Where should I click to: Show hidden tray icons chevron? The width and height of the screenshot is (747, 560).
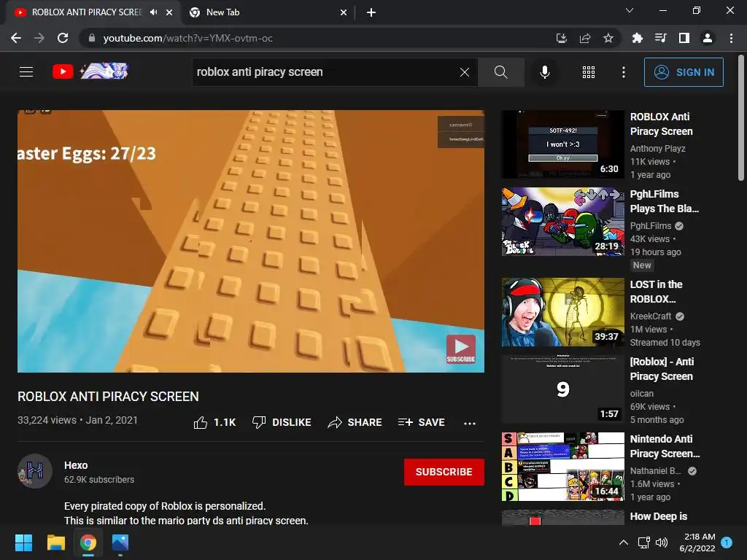coord(623,542)
